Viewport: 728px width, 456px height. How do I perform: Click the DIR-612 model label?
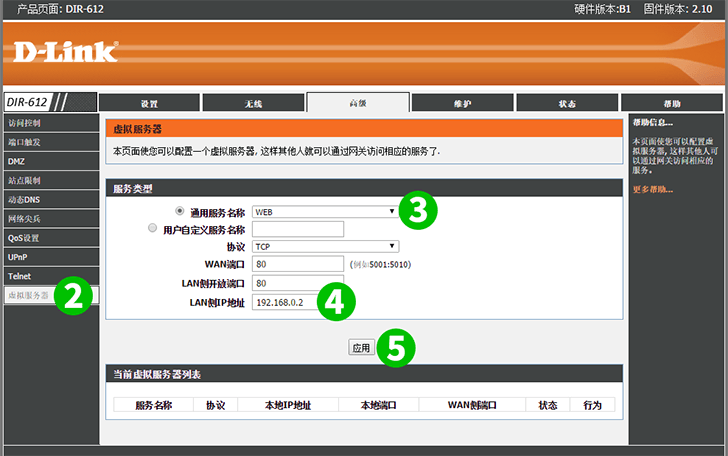(x=27, y=102)
